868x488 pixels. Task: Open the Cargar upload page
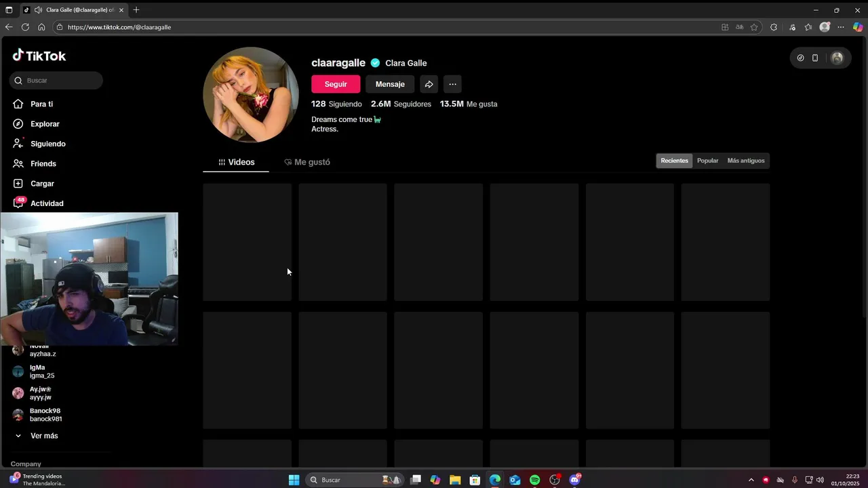tap(33, 184)
